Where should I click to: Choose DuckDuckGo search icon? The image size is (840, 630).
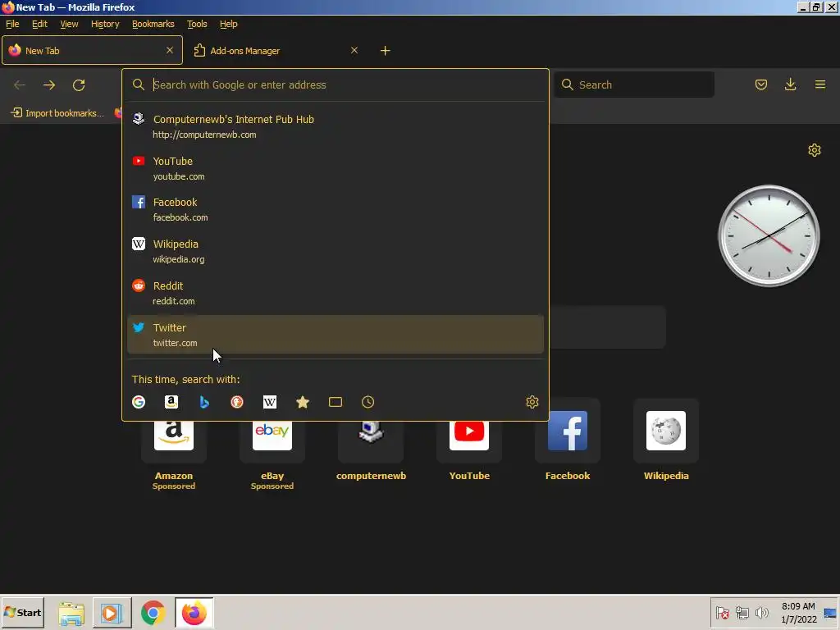237,402
